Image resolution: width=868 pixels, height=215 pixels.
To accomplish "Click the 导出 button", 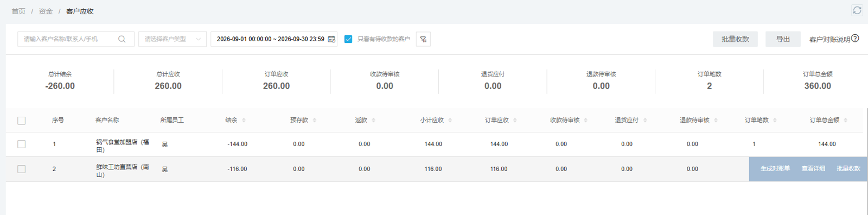I will (783, 39).
